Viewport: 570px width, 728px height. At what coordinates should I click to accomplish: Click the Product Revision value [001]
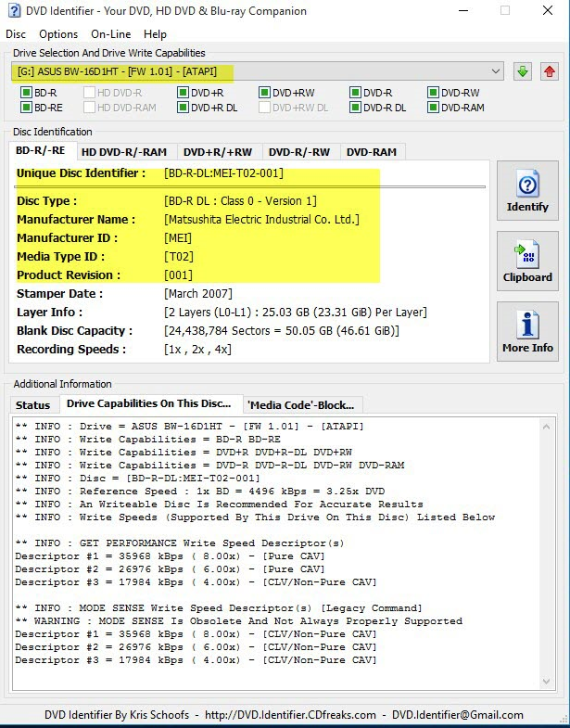click(178, 275)
